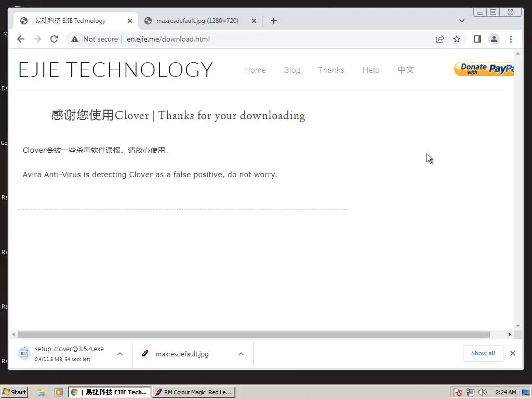532x399 pixels.
Task: Click the Avira Anti-Virus false positive text
Action: coord(150,175)
